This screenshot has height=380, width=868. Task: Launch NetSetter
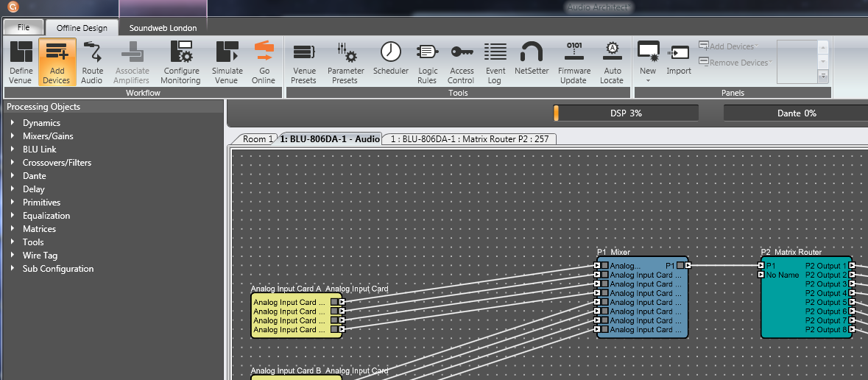tap(532, 59)
